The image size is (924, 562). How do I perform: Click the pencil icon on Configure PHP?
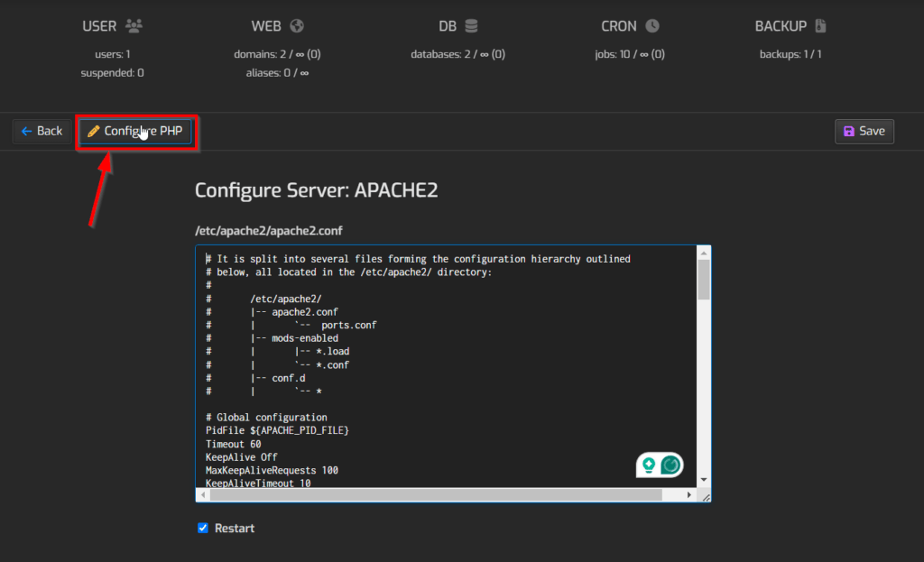(x=94, y=131)
